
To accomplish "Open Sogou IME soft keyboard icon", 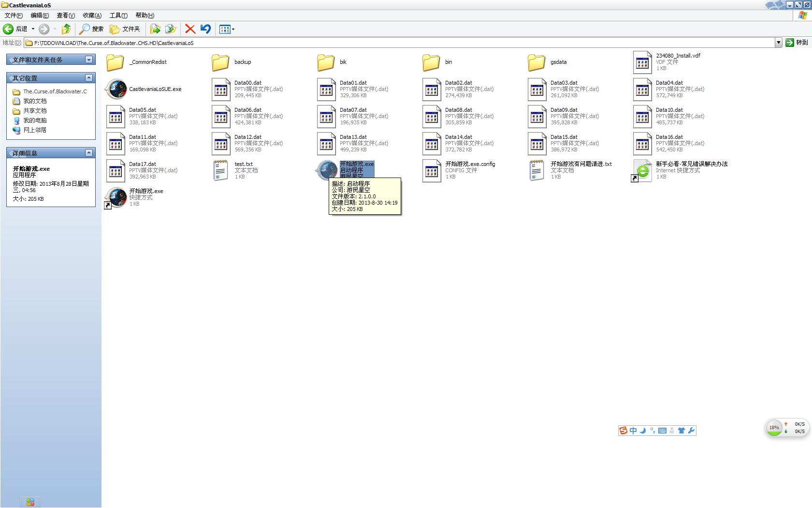I will click(x=662, y=431).
